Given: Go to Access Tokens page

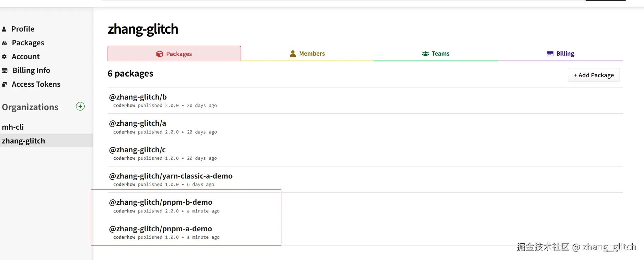Looking at the screenshot, I should point(36,84).
